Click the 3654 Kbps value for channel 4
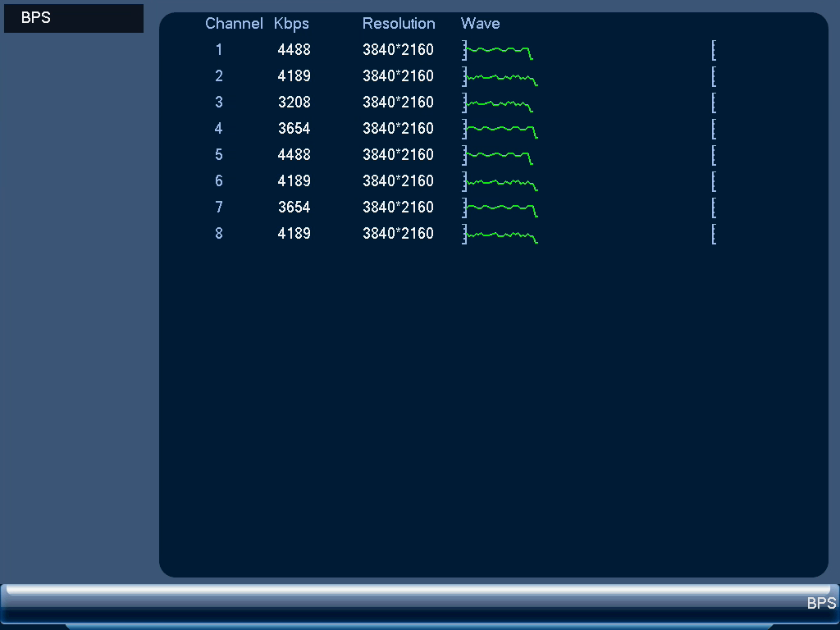Viewport: 840px width, 630px height. (294, 129)
